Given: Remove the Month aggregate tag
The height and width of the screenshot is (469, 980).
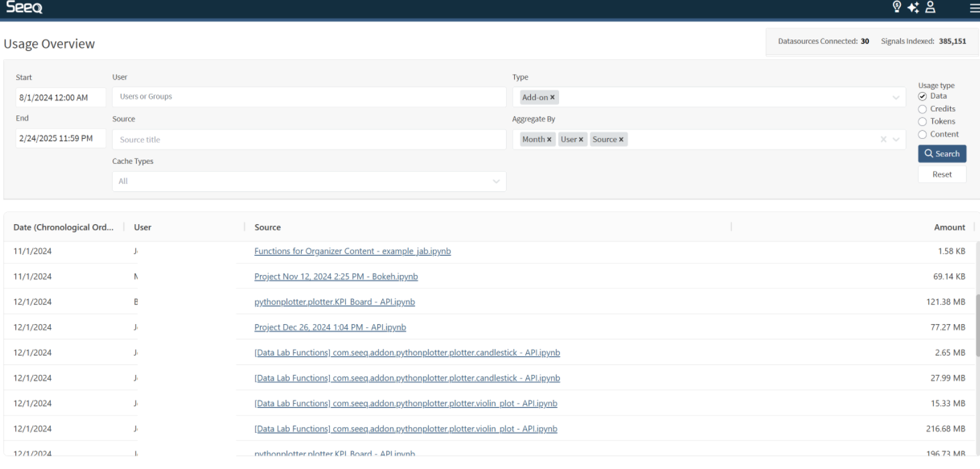Looking at the screenshot, I should point(549,140).
